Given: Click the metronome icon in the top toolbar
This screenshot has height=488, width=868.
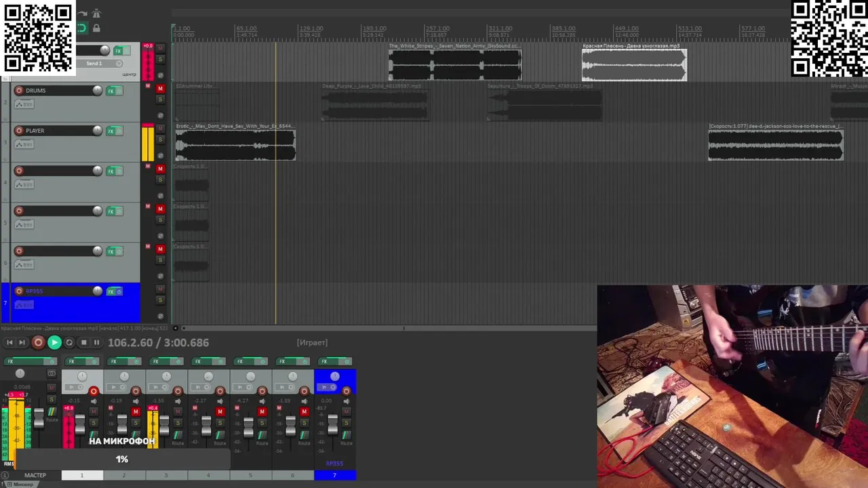Looking at the screenshot, I should click(96, 14).
